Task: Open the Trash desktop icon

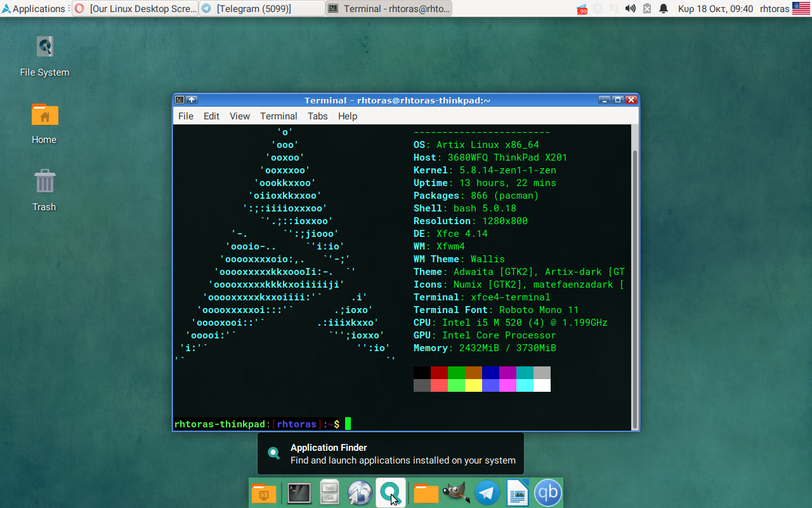Action: [x=44, y=190]
